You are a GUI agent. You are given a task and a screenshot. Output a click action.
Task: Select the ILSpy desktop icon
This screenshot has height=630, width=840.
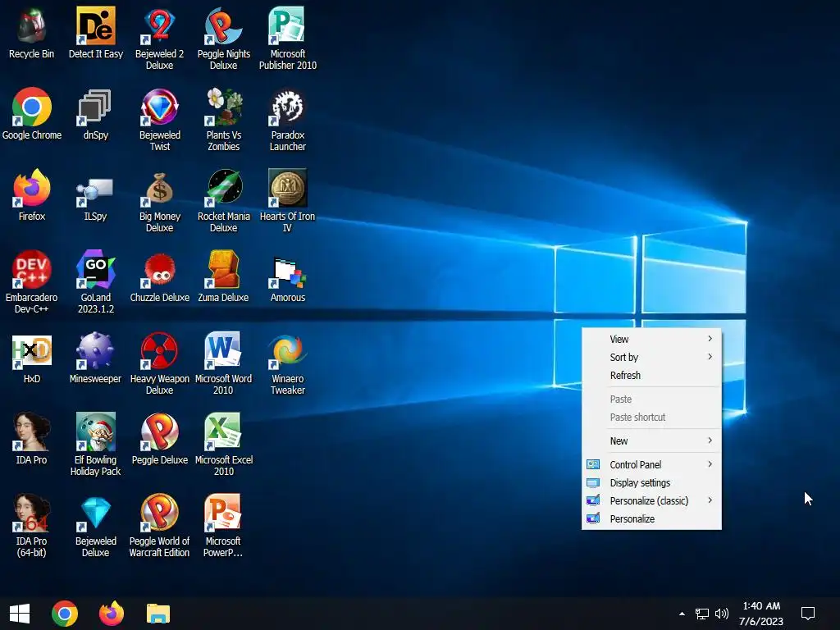95,195
